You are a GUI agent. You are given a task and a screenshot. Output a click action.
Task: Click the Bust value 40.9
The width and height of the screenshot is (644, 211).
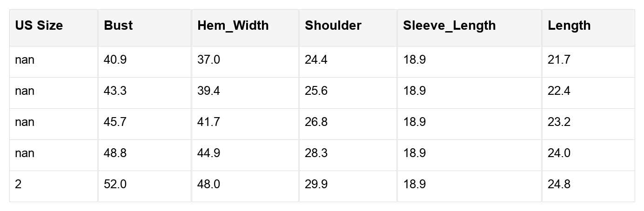pyautogui.click(x=115, y=60)
